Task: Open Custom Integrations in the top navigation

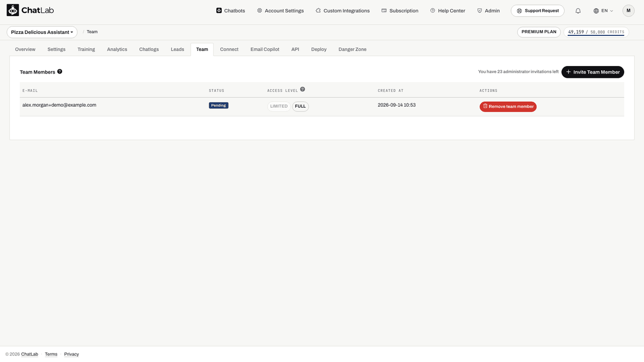Action: pyautogui.click(x=342, y=11)
